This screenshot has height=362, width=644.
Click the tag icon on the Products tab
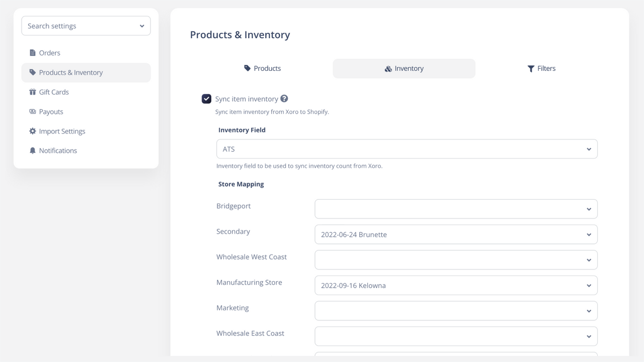[247, 68]
